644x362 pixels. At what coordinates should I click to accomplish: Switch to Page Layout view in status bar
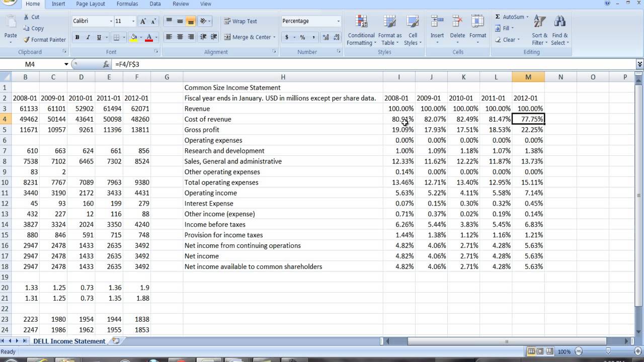point(540,351)
